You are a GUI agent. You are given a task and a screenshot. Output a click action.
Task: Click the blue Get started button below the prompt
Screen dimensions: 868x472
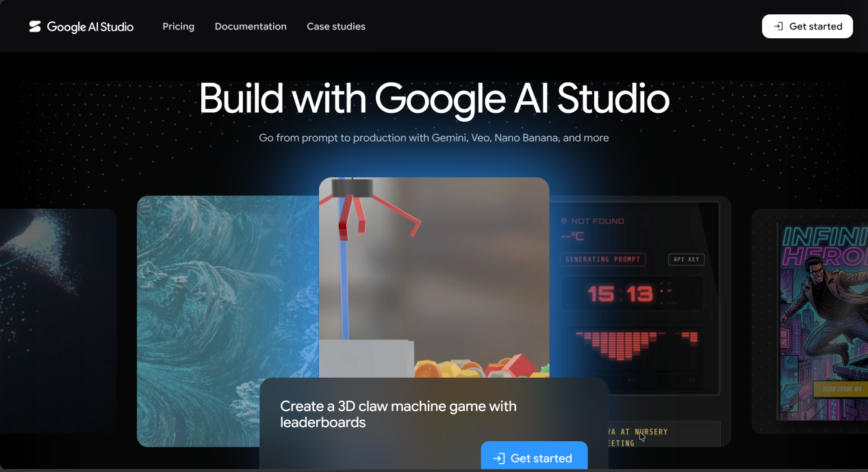(534, 457)
